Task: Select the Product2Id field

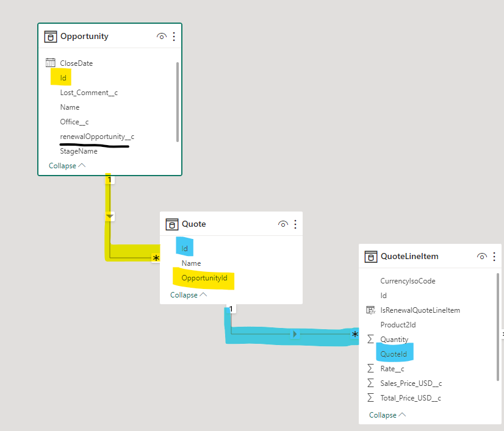Action: pyautogui.click(x=398, y=325)
